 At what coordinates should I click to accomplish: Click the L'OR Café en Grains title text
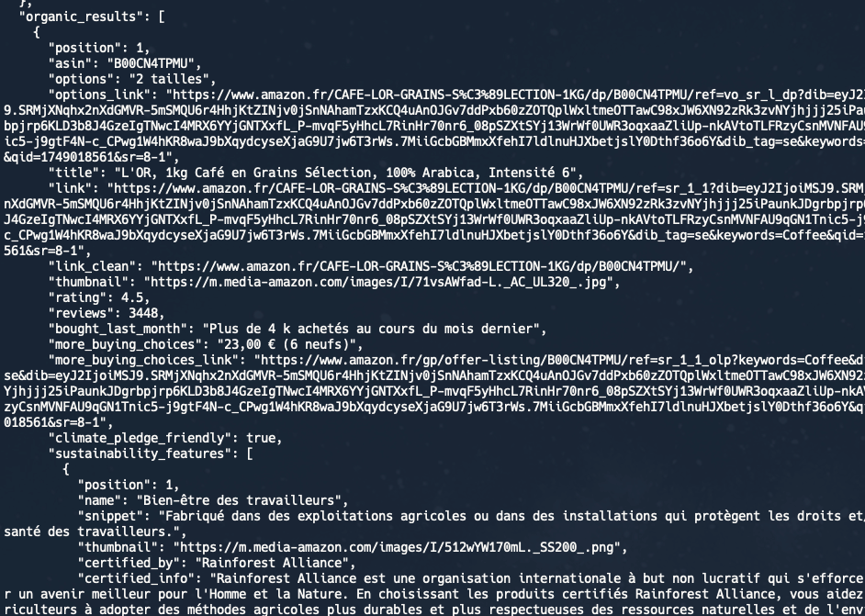(x=344, y=173)
